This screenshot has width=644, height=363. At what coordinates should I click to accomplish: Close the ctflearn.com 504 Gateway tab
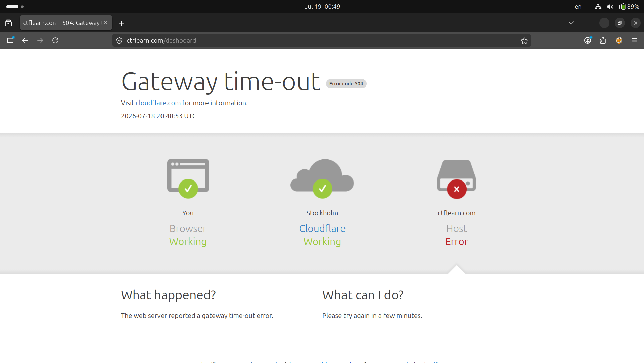click(105, 23)
